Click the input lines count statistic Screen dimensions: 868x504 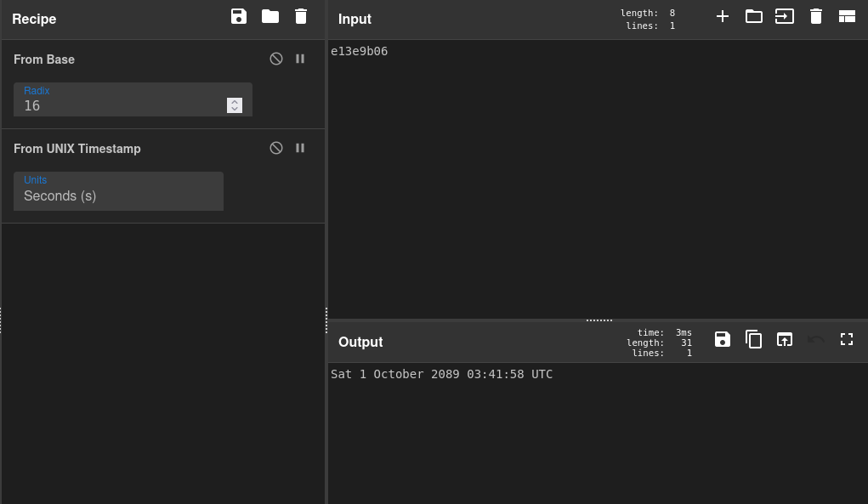click(650, 25)
